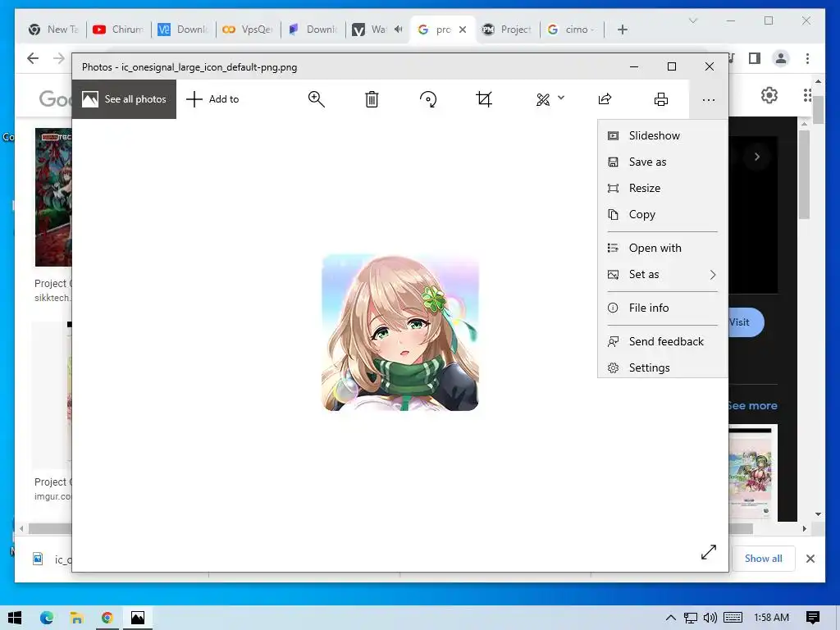
Task: Open a new Chrome tab with plus
Action: tap(622, 30)
